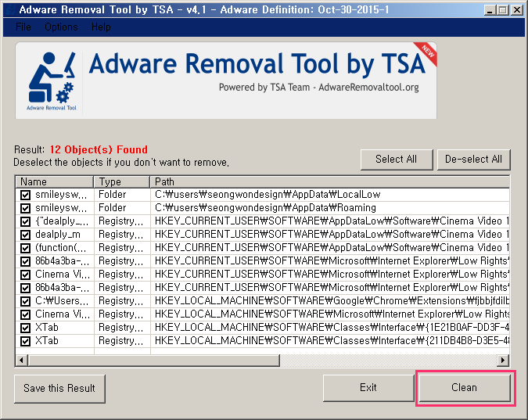Click the Select All button
The image size is (528, 420).
coord(397,160)
